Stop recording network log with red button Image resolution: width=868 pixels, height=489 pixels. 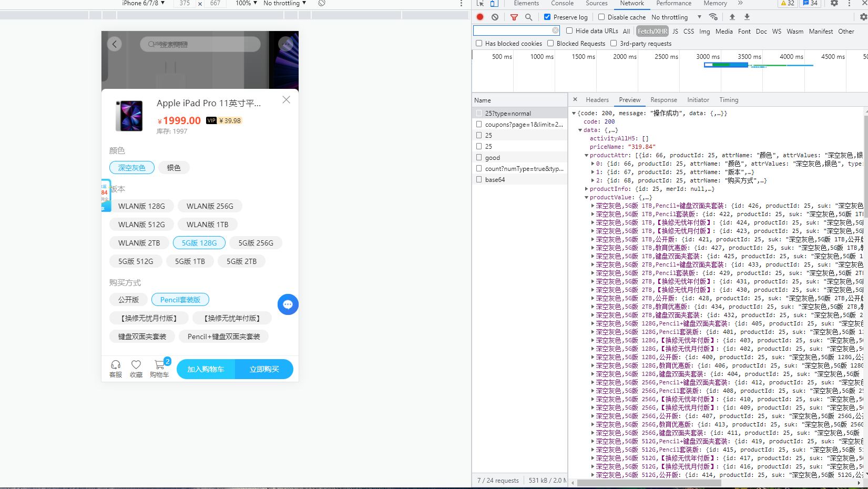pyautogui.click(x=480, y=17)
